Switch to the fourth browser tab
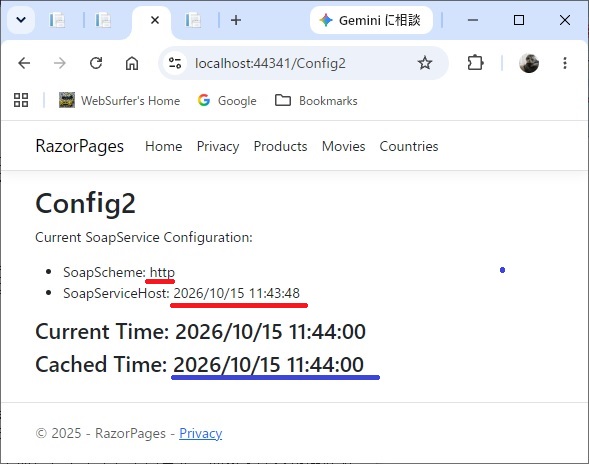Screen dimensions: 589x464 click(x=193, y=20)
